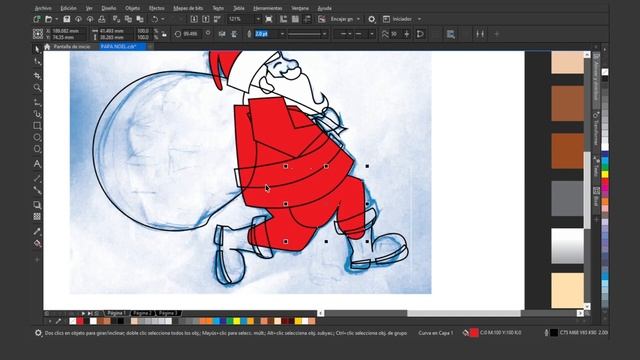This screenshot has height=360, width=640.
Task: Open the Mapas de bits menu
Action: click(x=188, y=8)
